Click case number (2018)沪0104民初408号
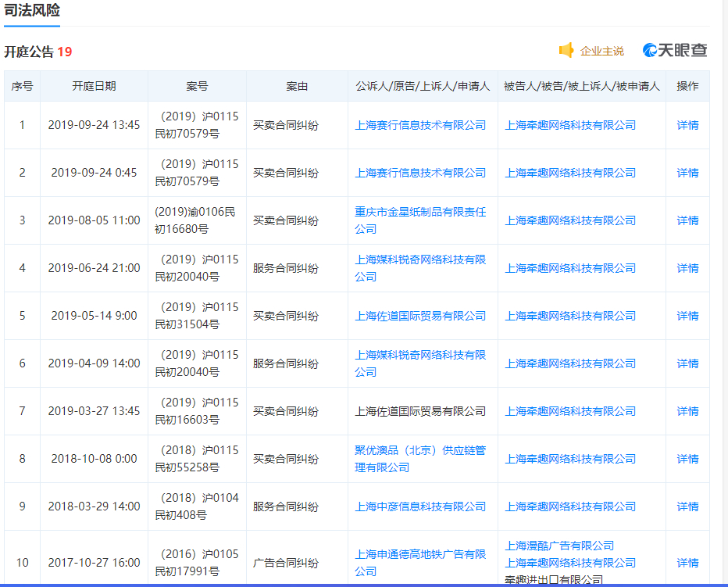728x587 pixels. coord(197,506)
